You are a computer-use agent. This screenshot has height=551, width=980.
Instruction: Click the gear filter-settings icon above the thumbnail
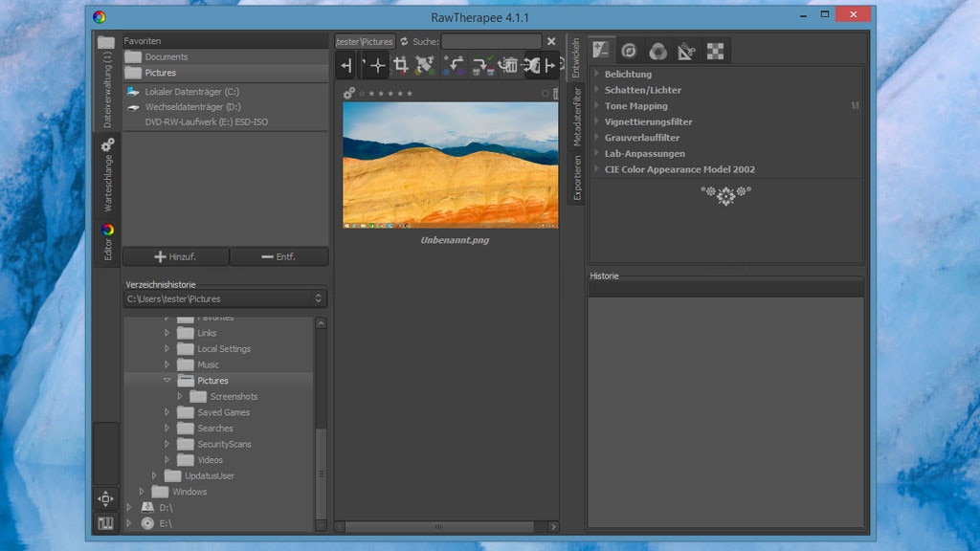tap(348, 93)
